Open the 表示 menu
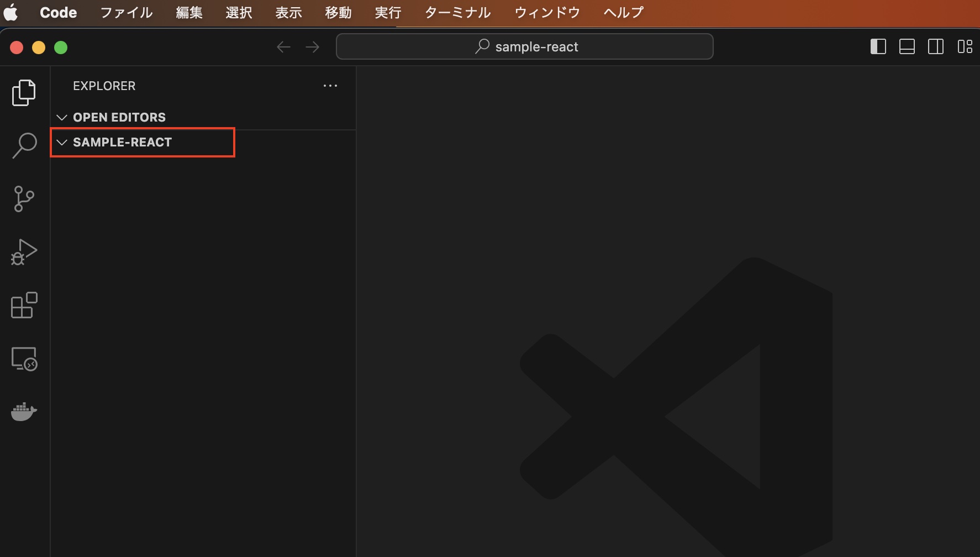 click(x=289, y=12)
